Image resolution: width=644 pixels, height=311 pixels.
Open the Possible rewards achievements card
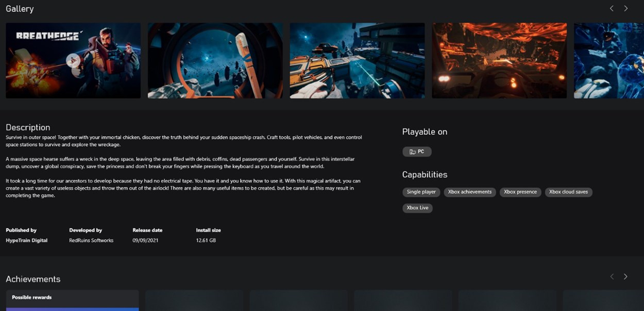[72, 300]
